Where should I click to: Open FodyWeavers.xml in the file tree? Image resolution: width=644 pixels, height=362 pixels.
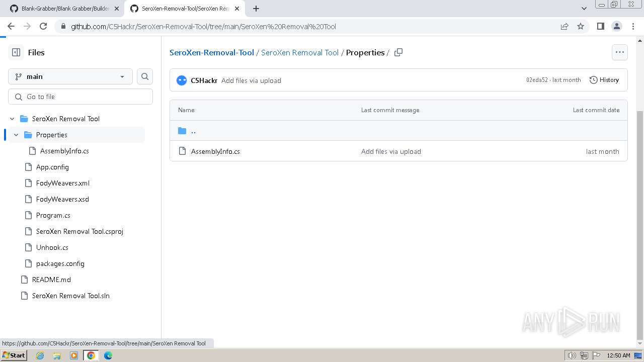tap(63, 183)
